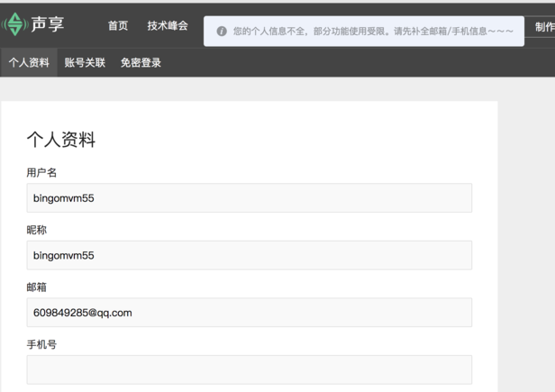Screen dimensions: 555x392
Task: Click the 昵称 field label
Action: point(36,231)
